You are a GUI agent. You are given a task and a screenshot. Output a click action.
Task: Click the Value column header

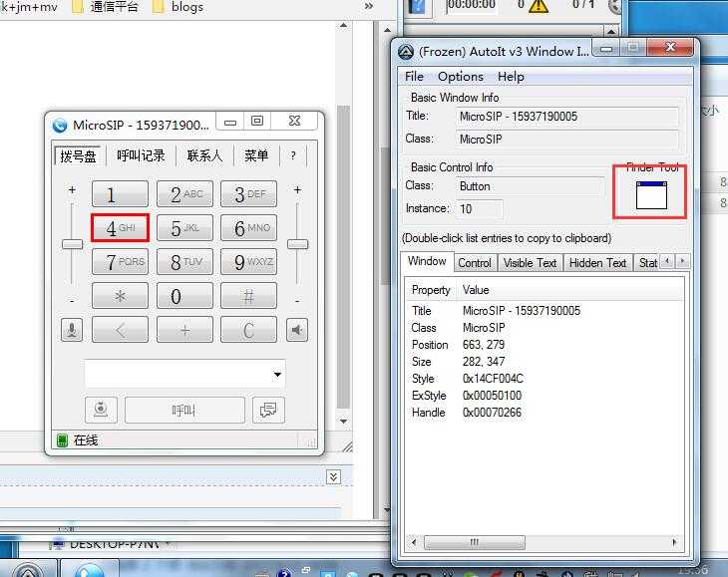point(476,290)
